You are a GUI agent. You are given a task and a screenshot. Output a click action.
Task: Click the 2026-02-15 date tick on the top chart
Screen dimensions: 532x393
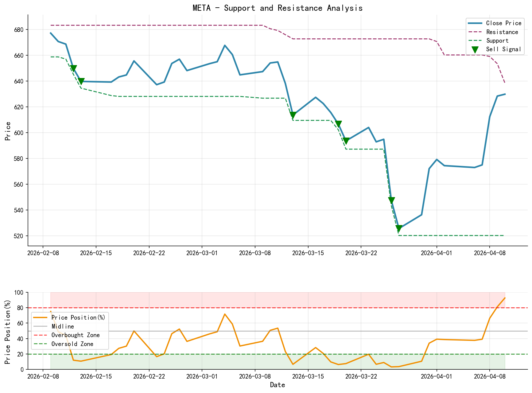click(x=96, y=253)
